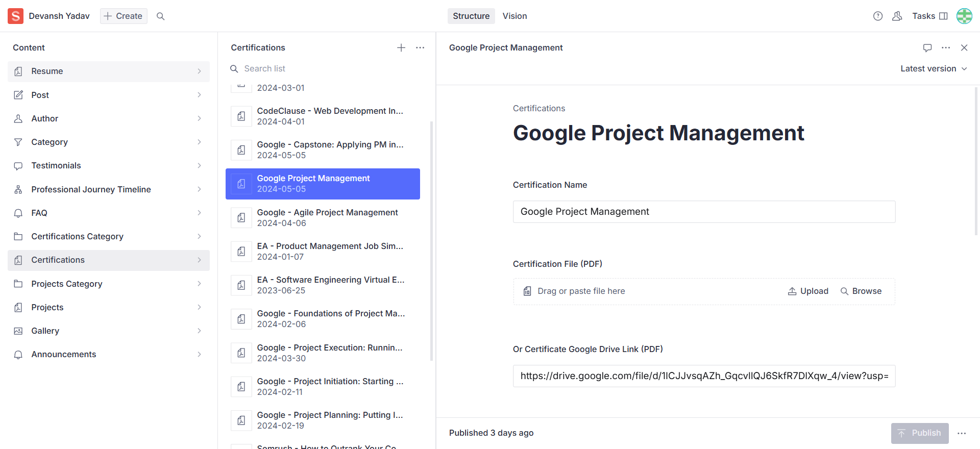This screenshot has width=980, height=449.
Task: Open the Tasks panel
Action: [x=930, y=16]
